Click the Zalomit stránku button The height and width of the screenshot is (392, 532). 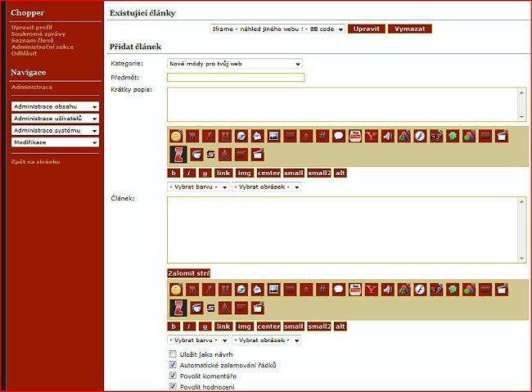(x=188, y=273)
